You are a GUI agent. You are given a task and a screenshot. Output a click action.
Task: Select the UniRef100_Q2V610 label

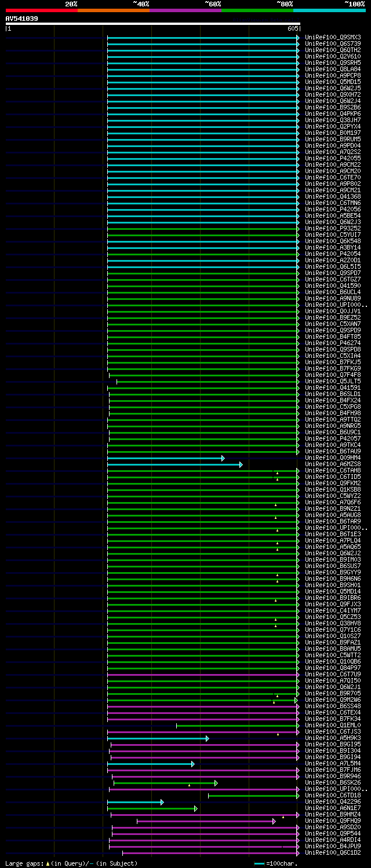(x=333, y=57)
